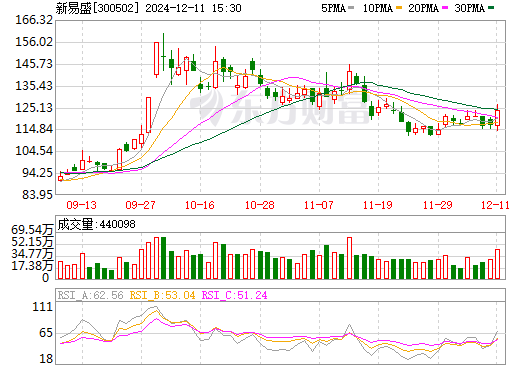This screenshot has width=520, height=365.
Task: Click the RSI_A:62.56 indicator label
Action: coord(90,295)
